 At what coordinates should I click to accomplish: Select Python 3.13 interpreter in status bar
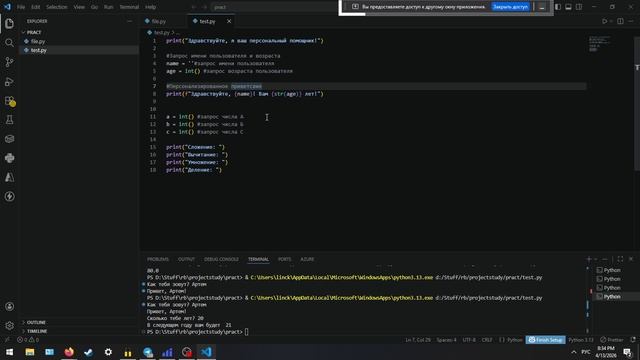point(581,340)
